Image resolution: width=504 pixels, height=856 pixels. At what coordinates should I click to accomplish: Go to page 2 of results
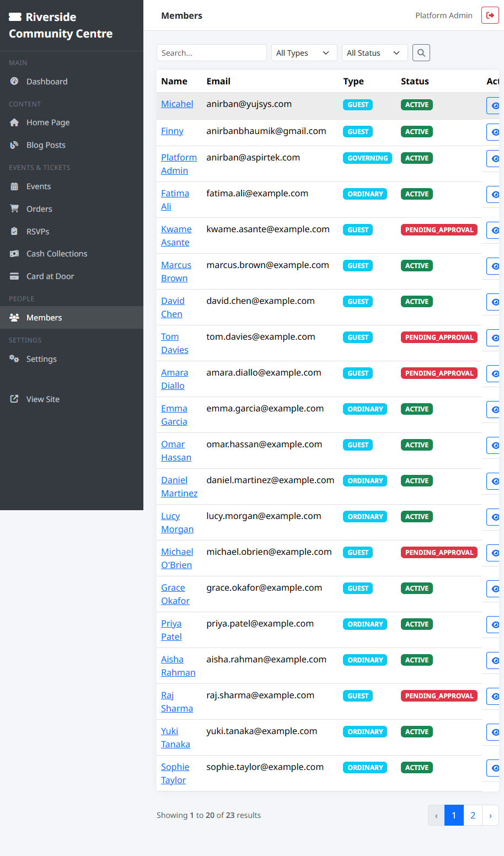click(x=473, y=815)
